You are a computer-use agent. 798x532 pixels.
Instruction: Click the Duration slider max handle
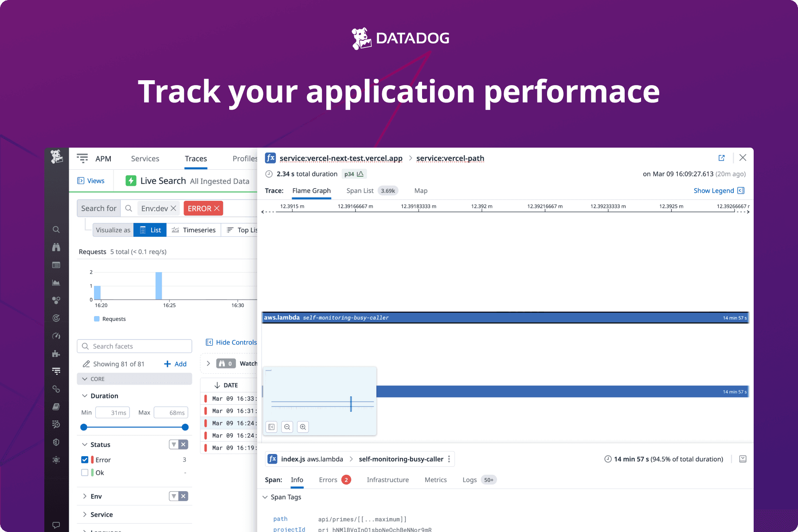point(185,427)
